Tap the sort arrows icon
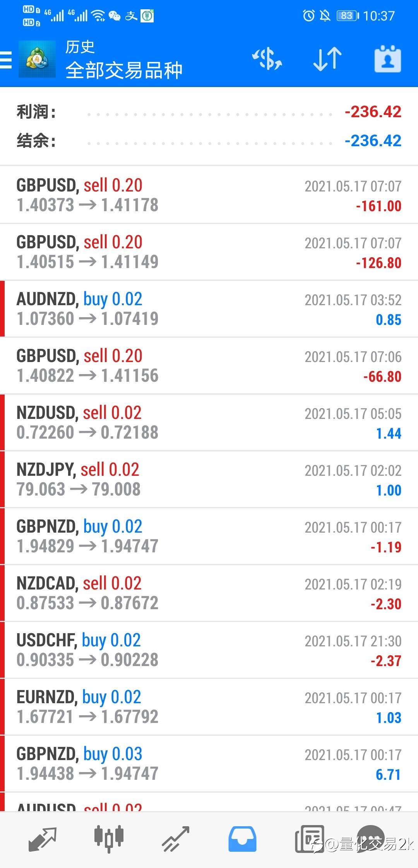This screenshot has width=418, height=868. click(x=327, y=59)
